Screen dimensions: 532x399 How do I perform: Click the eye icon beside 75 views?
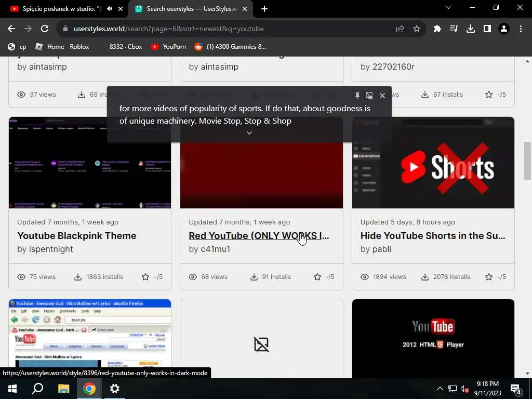tap(21, 277)
